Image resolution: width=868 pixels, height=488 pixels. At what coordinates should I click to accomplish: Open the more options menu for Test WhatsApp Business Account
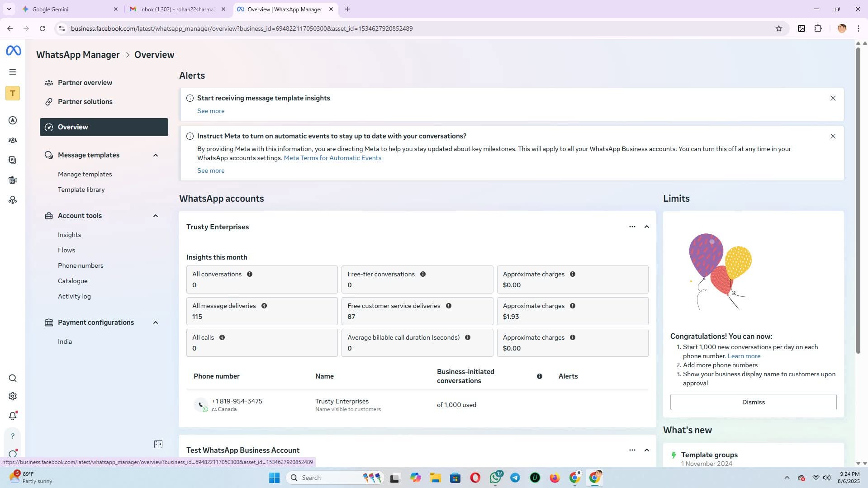coord(632,450)
